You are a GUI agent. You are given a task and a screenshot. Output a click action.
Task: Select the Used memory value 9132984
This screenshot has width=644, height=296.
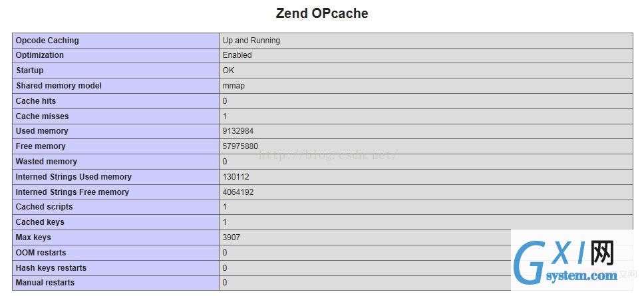238,131
